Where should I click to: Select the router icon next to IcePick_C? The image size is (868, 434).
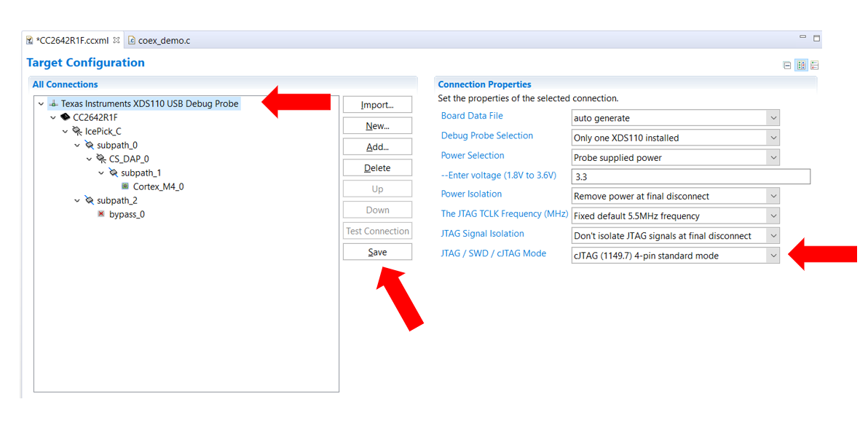pos(77,131)
